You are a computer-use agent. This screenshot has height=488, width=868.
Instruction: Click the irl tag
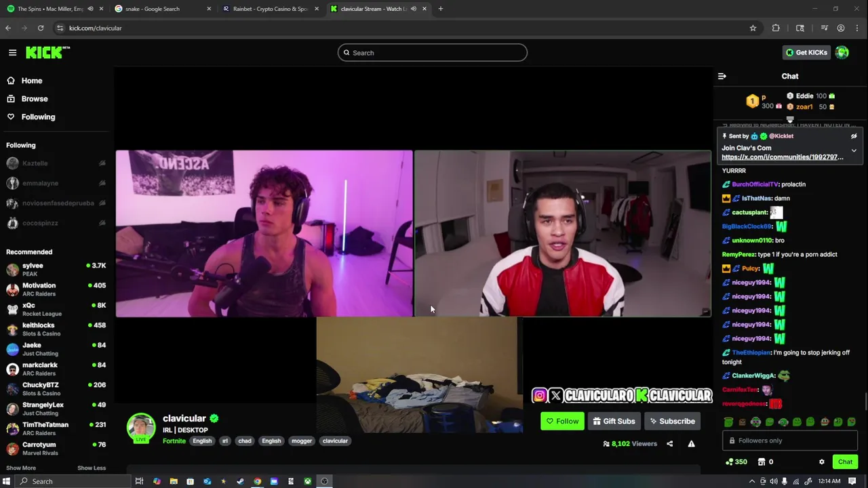pos(225,441)
